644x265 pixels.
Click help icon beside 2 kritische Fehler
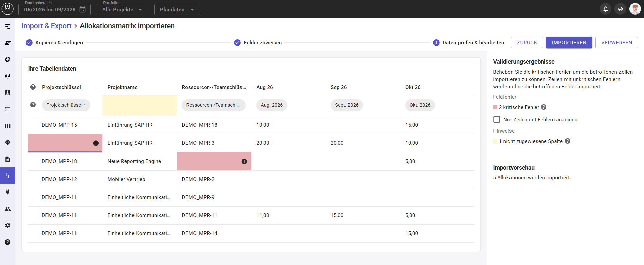544,107
